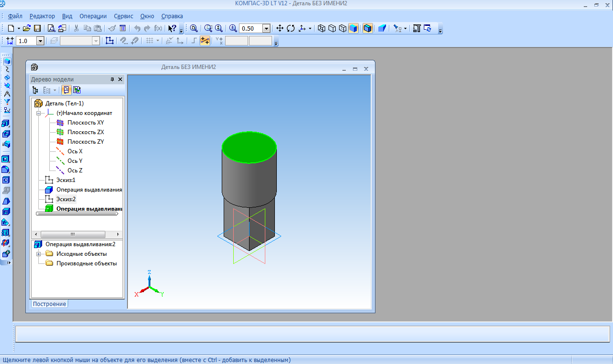613x364 pixels.
Task: Toggle model tree structure display button
Action: point(35,90)
